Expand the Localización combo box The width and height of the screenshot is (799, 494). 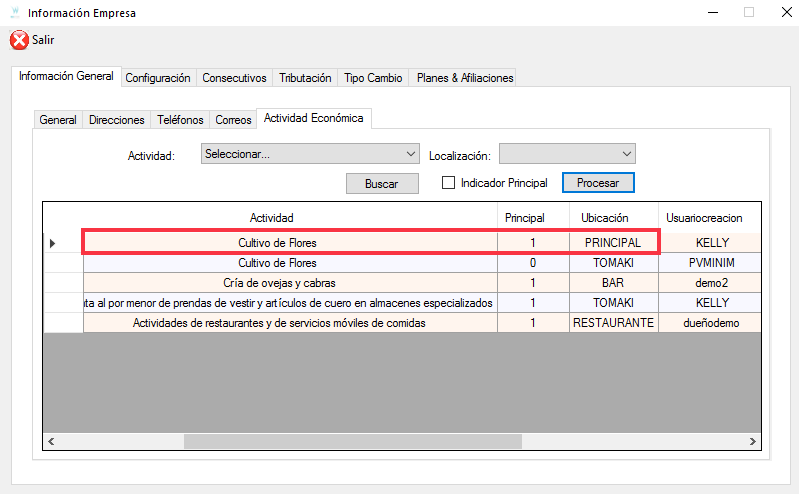coord(567,154)
